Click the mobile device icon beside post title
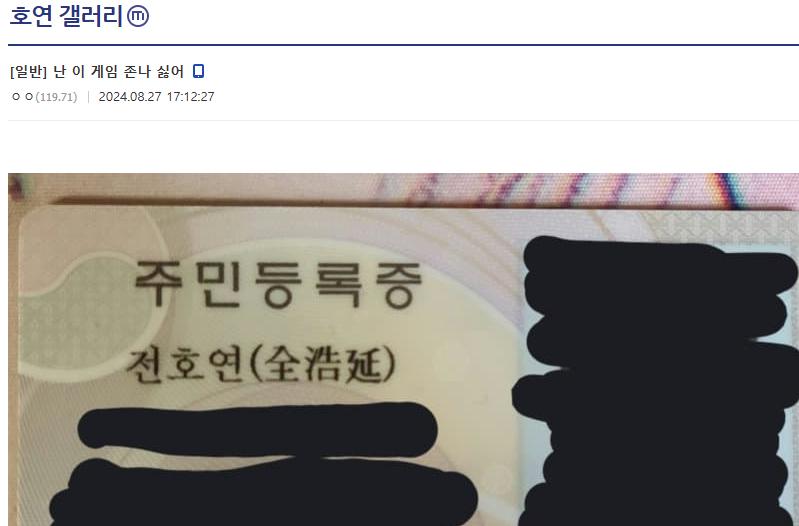Screen dimensions: 799x526 [x=198, y=71]
